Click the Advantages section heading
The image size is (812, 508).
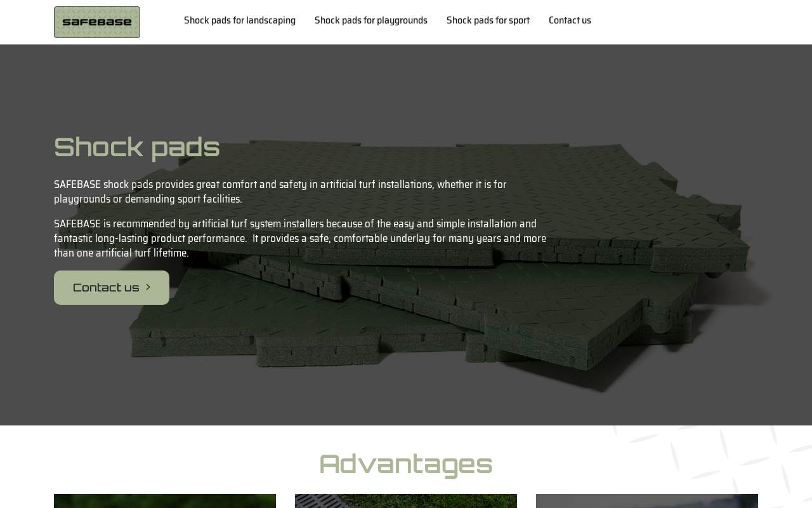pyautogui.click(x=406, y=464)
